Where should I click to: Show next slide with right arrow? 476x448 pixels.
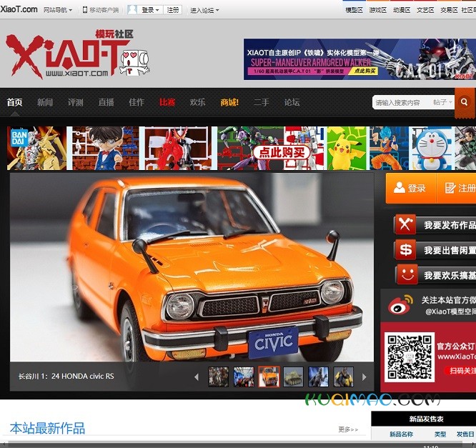365,377
